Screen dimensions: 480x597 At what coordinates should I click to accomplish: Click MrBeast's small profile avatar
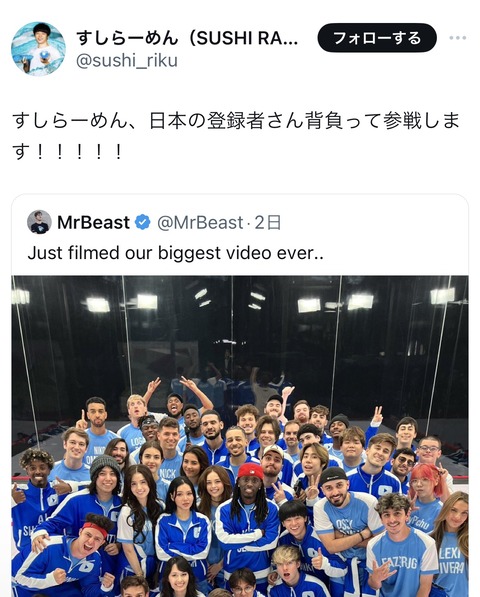tap(39, 222)
